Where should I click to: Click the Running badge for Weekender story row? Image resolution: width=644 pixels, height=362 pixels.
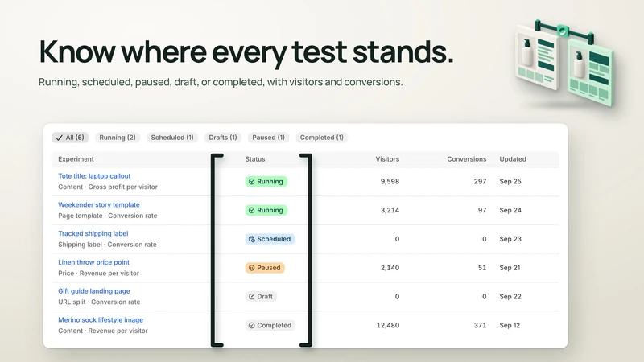266,210
